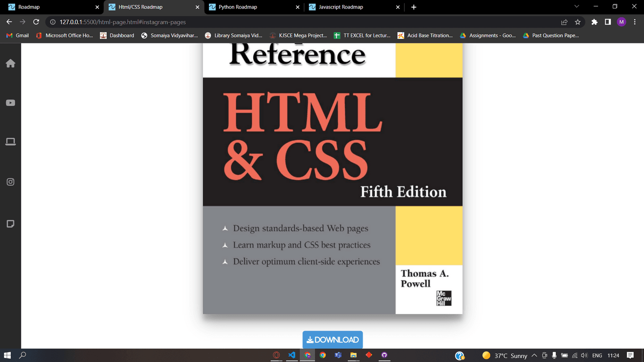
Task: Open the YouTube icon in the sidebar
Action: [10, 103]
